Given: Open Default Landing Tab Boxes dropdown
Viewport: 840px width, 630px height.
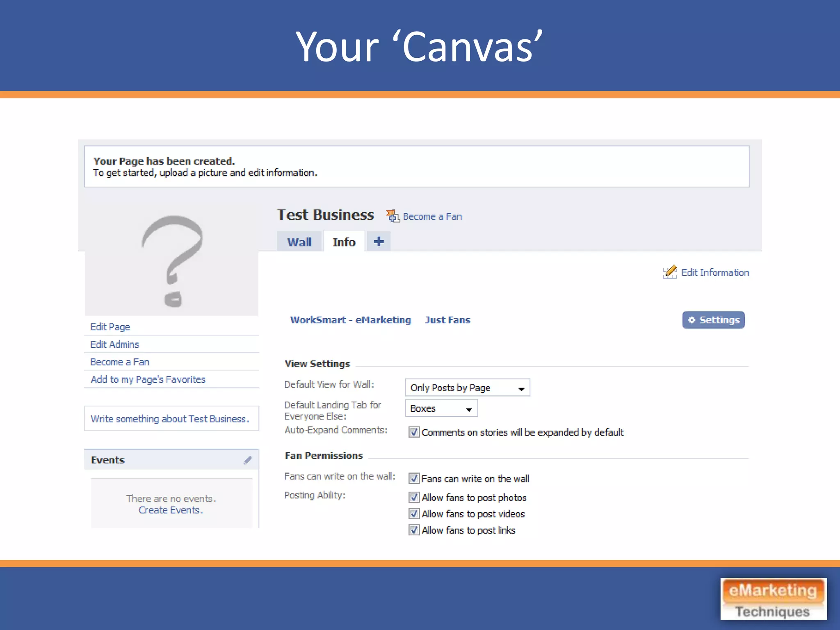Looking at the screenshot, I should tap(441, 409).
